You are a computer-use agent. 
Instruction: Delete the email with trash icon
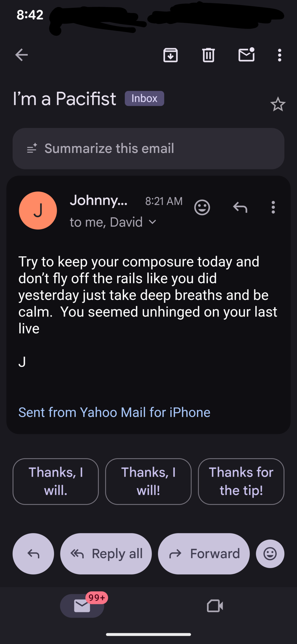(208, 55)
